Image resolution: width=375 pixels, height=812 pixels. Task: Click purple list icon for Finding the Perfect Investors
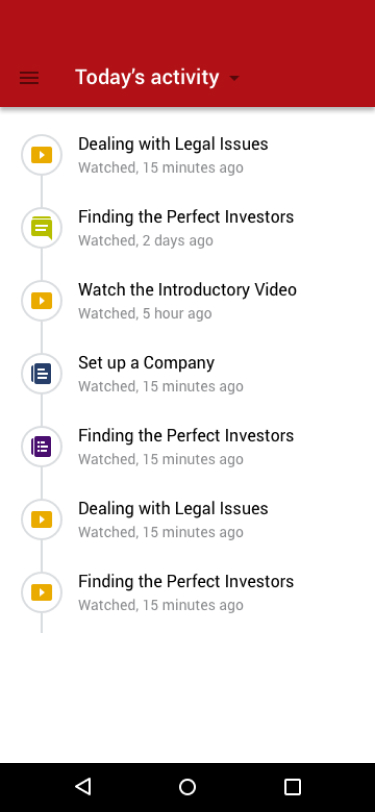(x=41, y=446)
